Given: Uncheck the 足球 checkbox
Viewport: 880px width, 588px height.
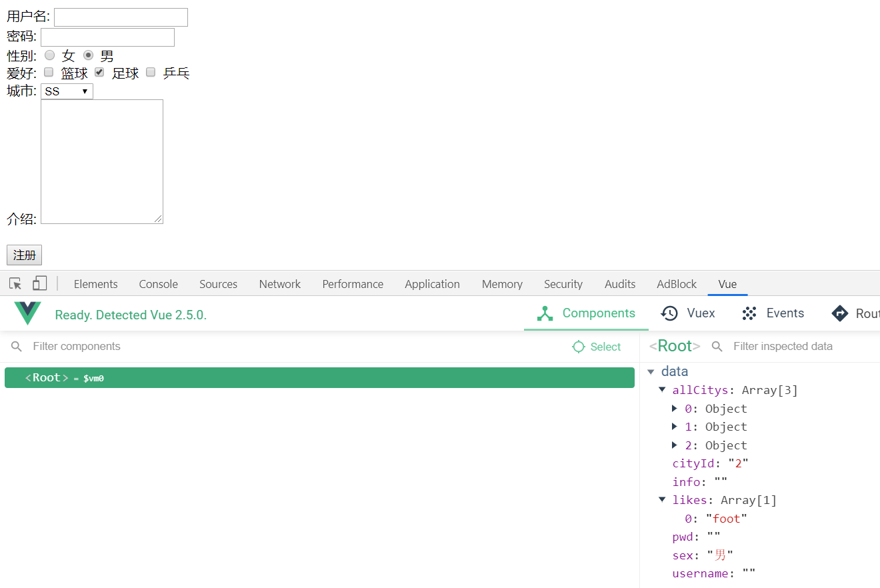Looking at the screenshot, I should 99,72.
